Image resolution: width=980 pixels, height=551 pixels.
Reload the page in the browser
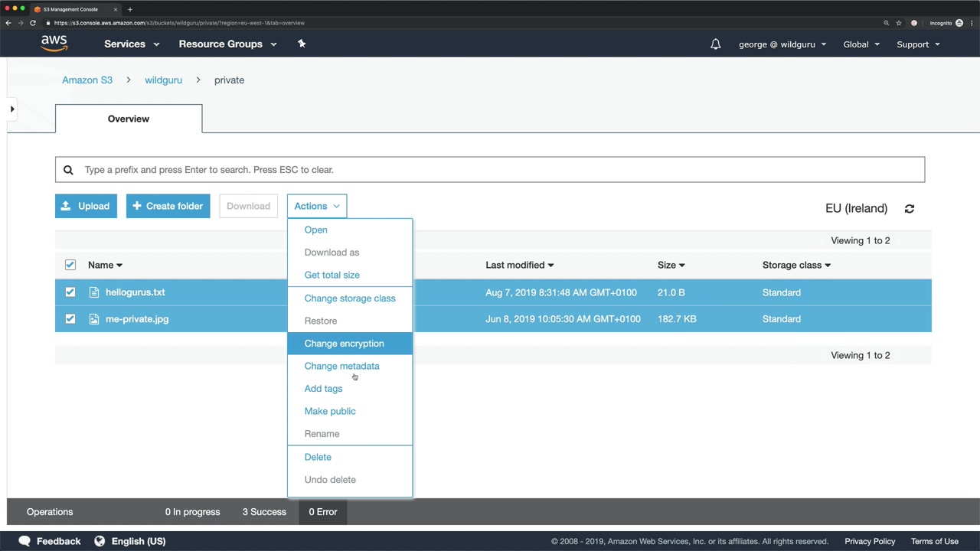(x=33, y=23)
